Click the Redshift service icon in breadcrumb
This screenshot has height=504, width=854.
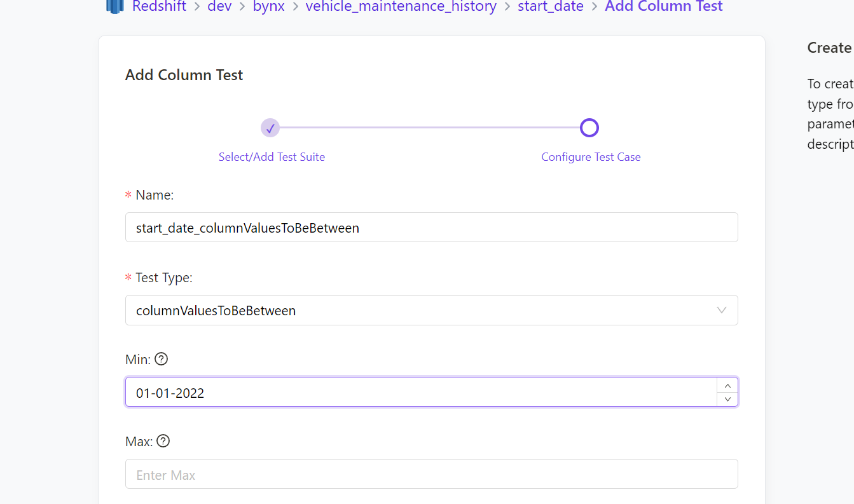(114, 7)
